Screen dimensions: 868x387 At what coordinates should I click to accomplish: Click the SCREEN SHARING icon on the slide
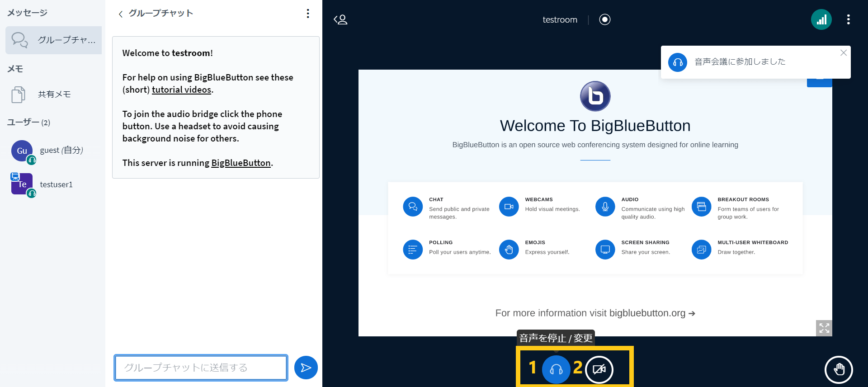tap(605, 250)
